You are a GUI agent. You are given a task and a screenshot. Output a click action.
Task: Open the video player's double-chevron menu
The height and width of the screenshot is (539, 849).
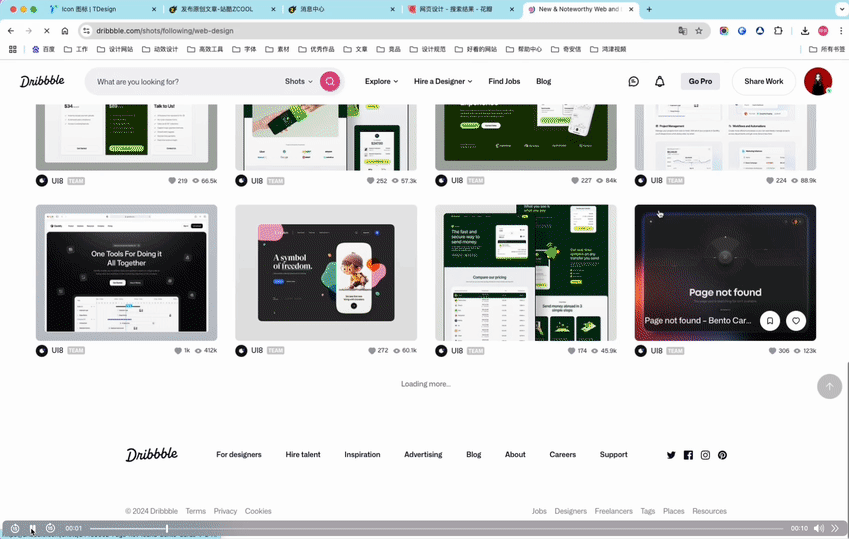click(835, 528)
